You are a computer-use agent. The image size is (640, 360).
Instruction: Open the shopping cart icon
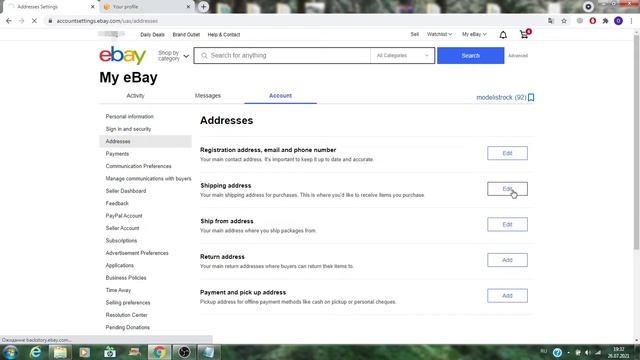524,34
